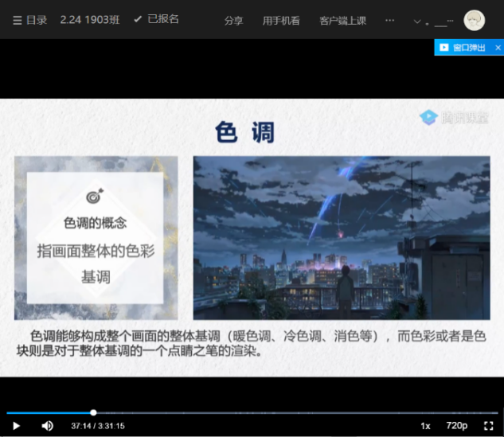
Task: Open the 1x playback speed menu
Action: tap(425, 426)
